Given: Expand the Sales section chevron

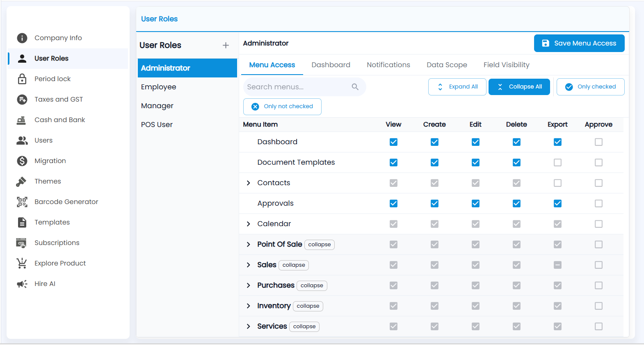Looking at the screenshot, I should (248, 265).
